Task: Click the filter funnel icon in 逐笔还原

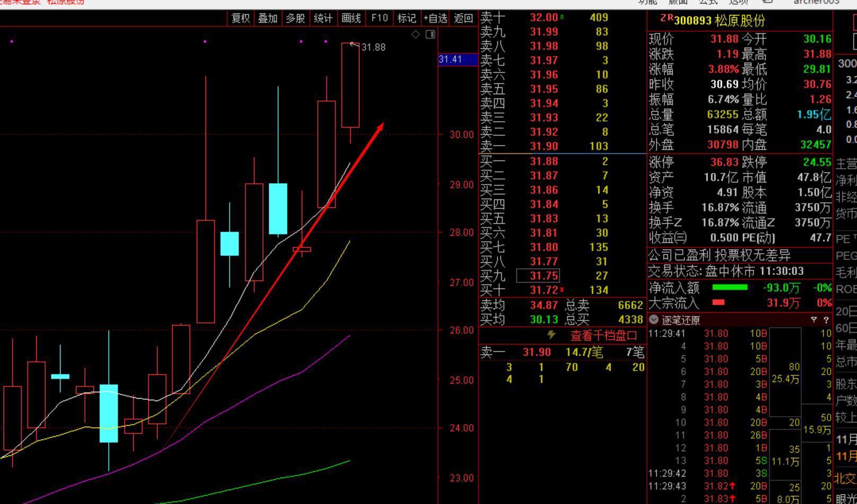Action: click(x=814, y=320)
